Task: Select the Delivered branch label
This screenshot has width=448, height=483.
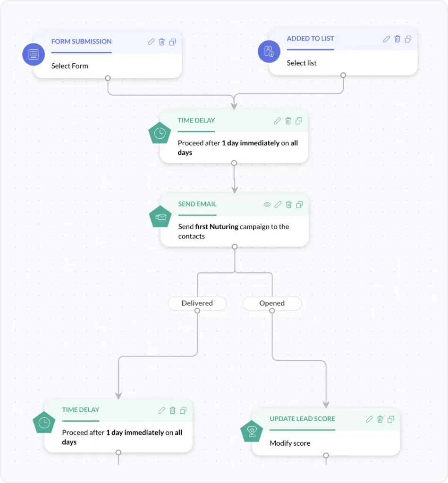Action: [x=197, y=303]
